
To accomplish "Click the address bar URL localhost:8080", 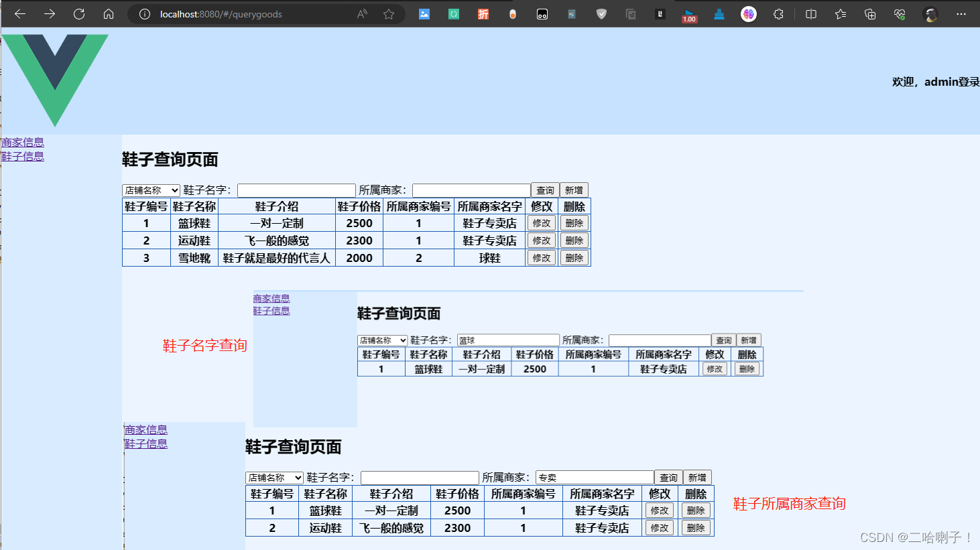I will click(221, 14).
